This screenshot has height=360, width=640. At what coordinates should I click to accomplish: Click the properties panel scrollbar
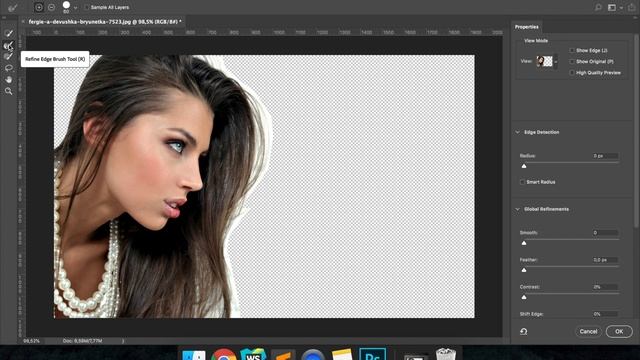click(636, 131)
